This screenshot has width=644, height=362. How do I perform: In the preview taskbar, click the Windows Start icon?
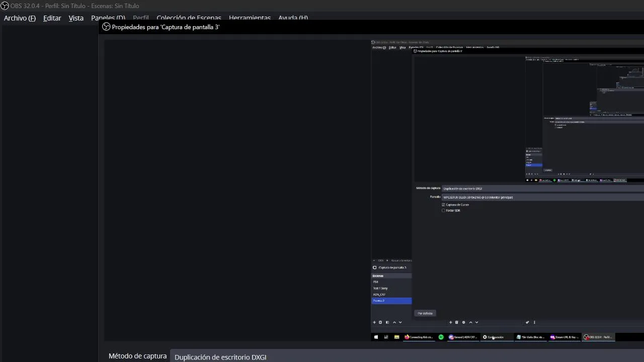point(376,337)
